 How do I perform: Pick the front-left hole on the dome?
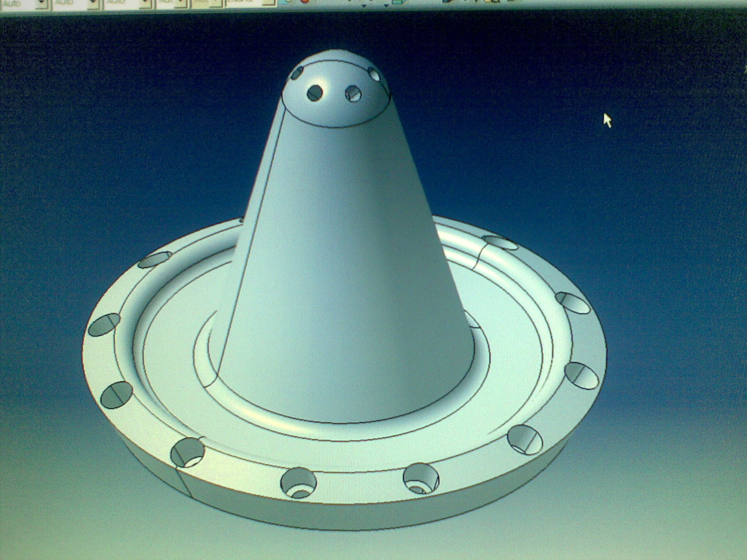tap(315, 92)
